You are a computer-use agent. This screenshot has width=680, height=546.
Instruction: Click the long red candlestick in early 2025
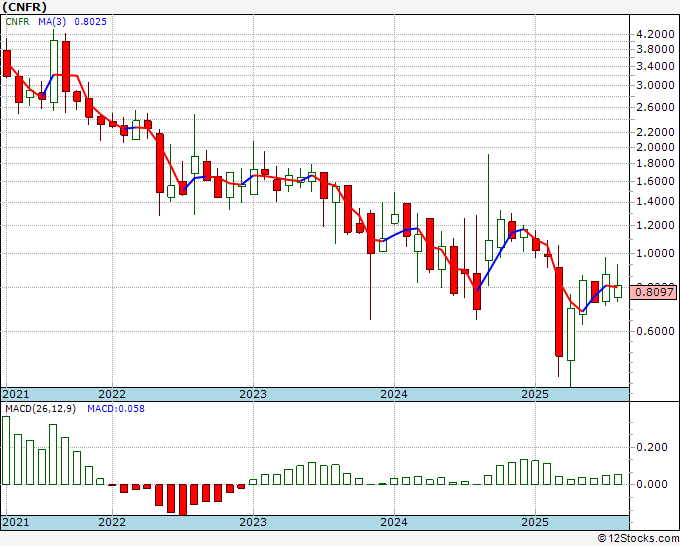click(559, 312)
